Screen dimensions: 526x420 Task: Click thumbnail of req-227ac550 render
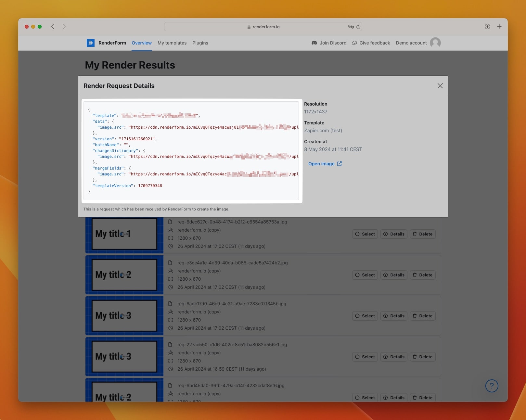coord(124,357)
